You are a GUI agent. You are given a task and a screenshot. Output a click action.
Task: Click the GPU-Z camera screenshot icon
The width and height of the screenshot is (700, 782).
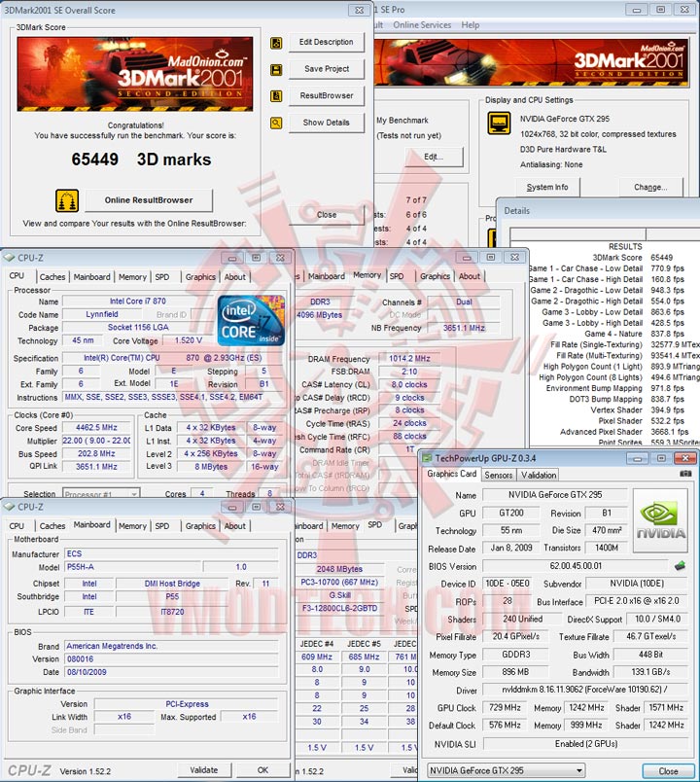pyautogui.click(x=686, y=474)
